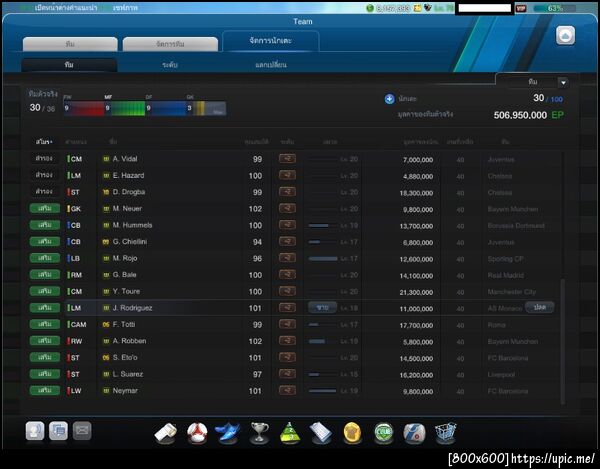Click the สำรอง status button for D. Drogba
This screenshot has width=600, height=469.
tap(44, 191)
